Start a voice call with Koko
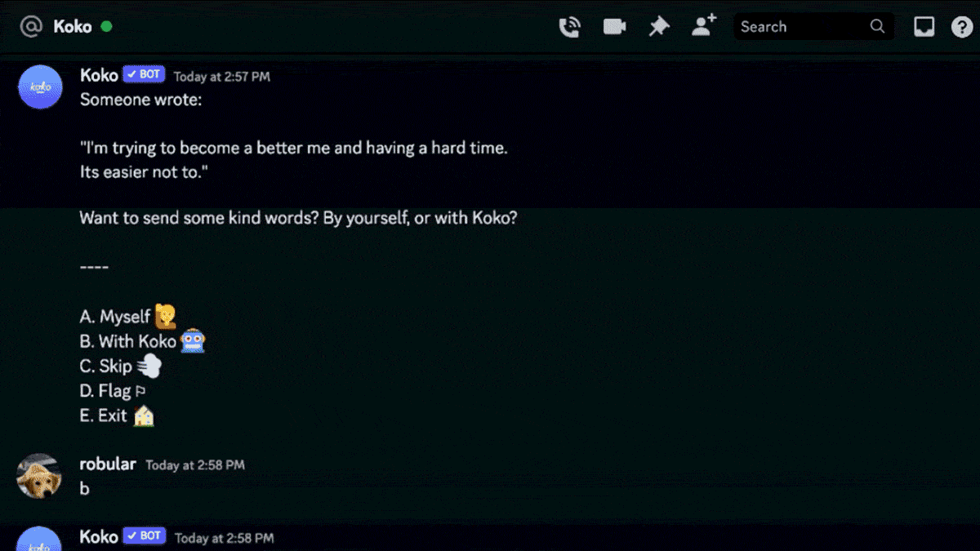This screenshot has height=551, width=980. click(x=569, y=26)
